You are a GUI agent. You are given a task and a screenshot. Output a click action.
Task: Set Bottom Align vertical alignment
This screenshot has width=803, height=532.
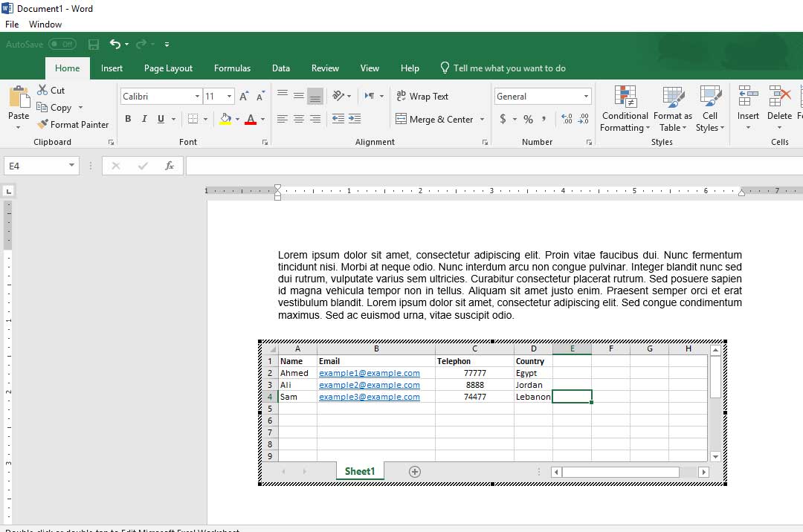point(315,96)
